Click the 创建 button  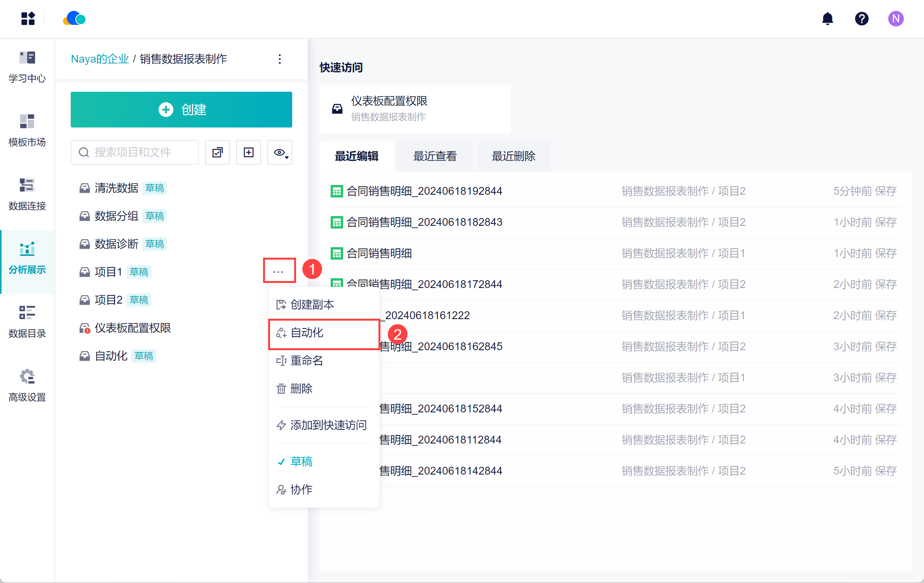pos(181,110)
